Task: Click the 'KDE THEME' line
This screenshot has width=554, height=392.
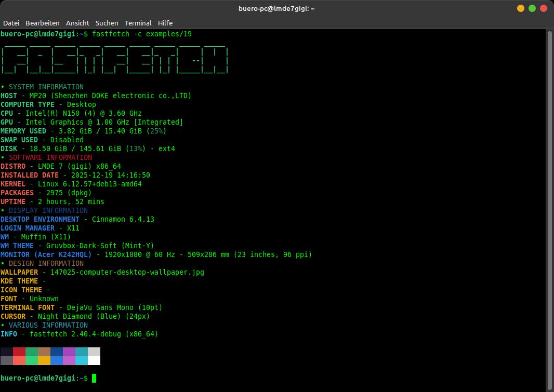Action: pyautogui.click(x=23, y=281)
